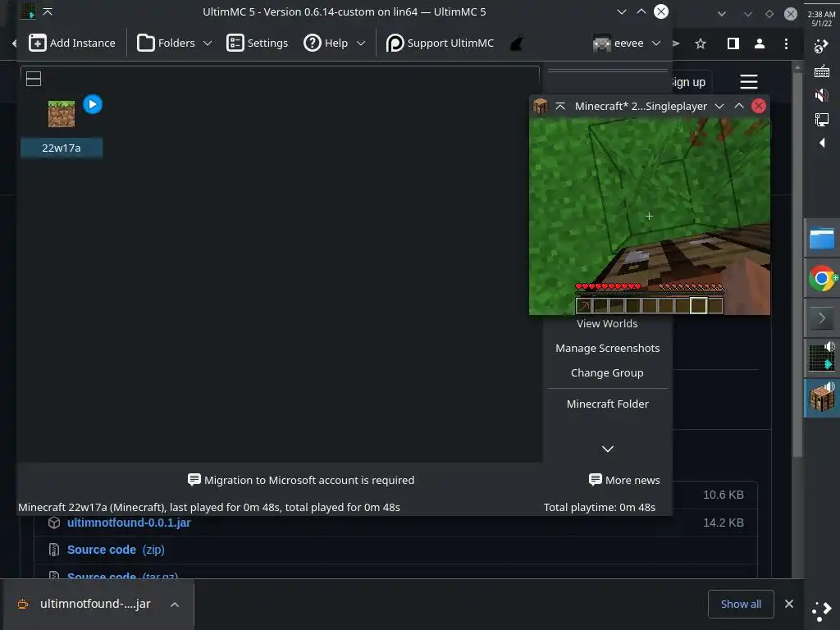Select the first hotbar slot in Minecraft
840x630 pixels.
click(584, 306)
